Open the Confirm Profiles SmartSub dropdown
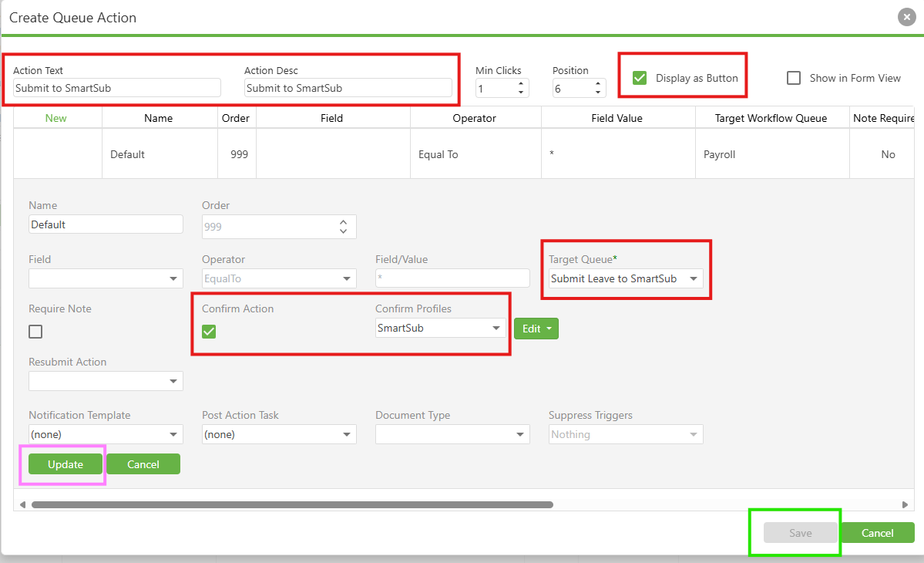Screen dimensions: 924x563 (440, 328)
